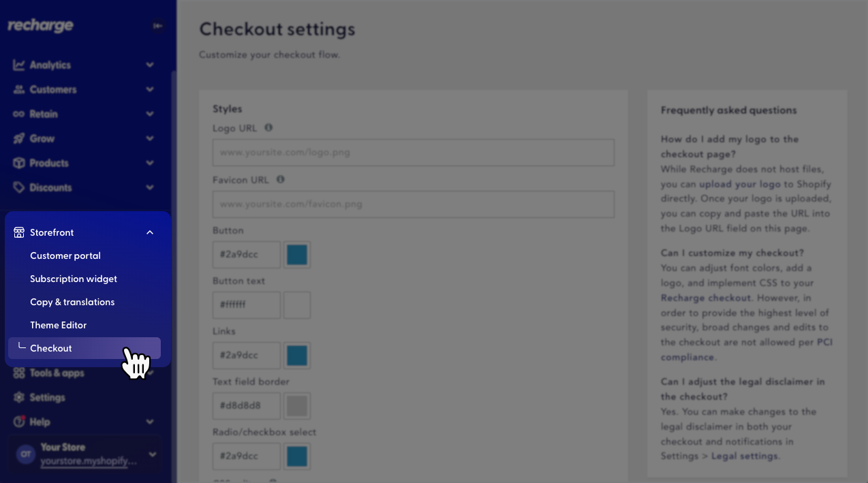Select Checkout in the Storefront menu

[x=84, y=348]
